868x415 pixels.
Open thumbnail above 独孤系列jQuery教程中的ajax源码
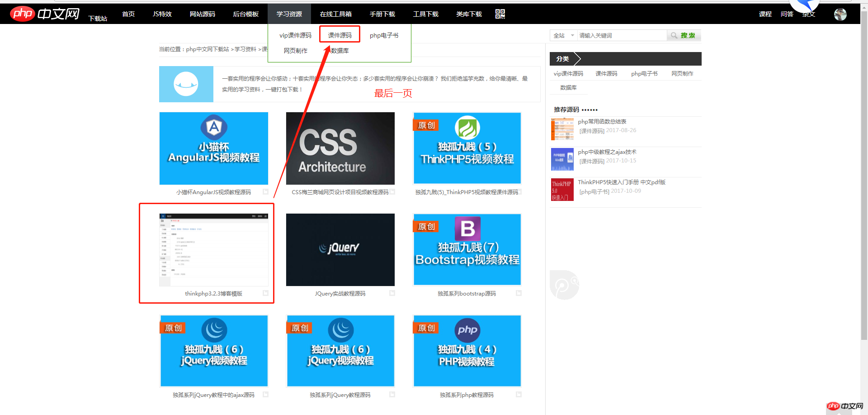tap(214, 351)
